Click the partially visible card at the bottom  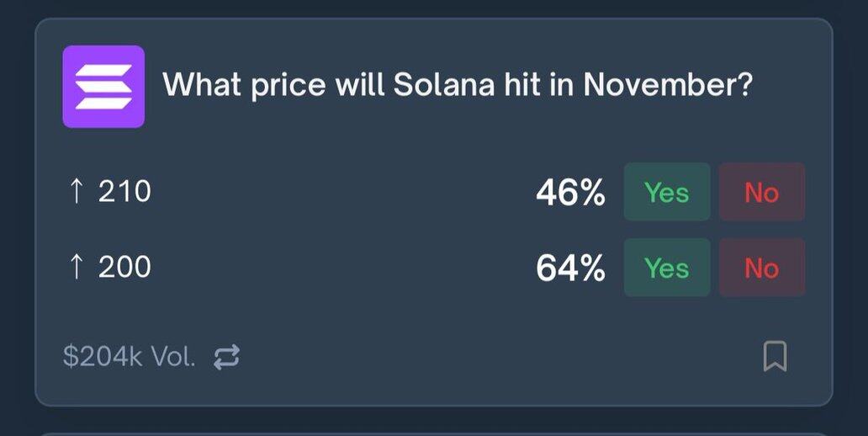(433, 429)
